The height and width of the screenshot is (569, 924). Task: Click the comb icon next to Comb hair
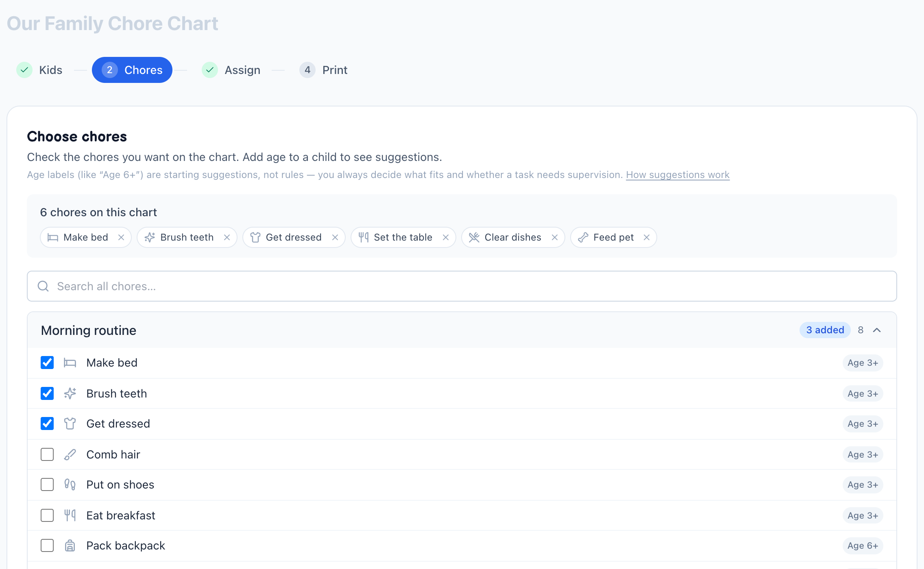tap(70, 454)
